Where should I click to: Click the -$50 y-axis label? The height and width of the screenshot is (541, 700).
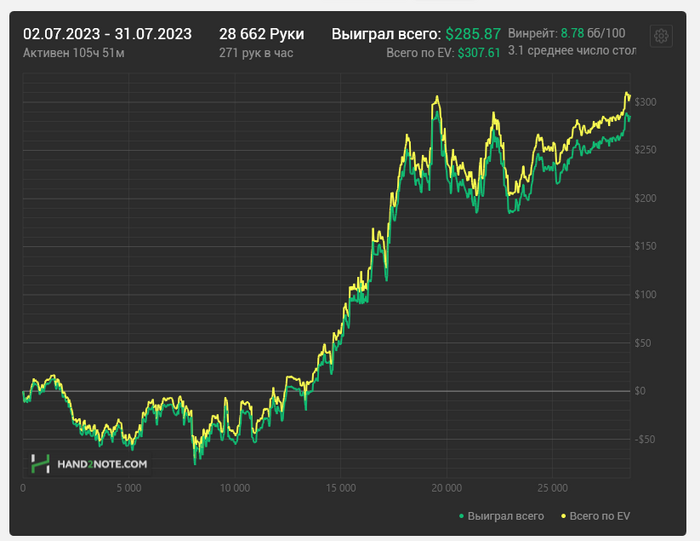[645, 440]
